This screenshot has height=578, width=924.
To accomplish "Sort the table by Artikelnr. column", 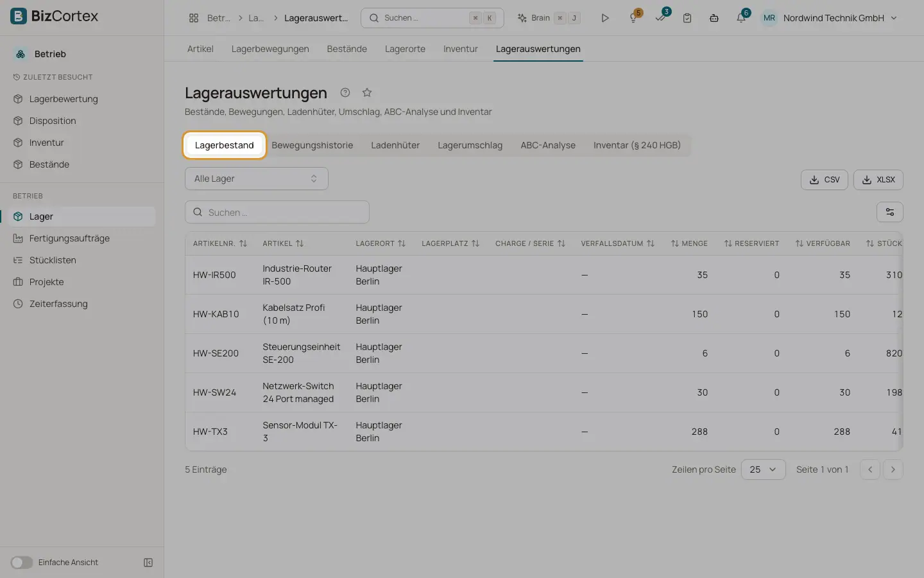I will (220, 243).
